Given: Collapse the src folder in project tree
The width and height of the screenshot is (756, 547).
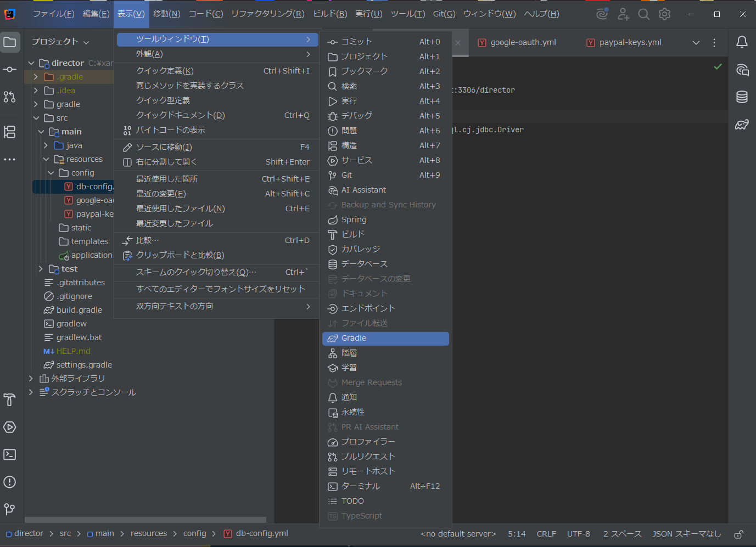Looking at the screenshot, I should 36,117.
